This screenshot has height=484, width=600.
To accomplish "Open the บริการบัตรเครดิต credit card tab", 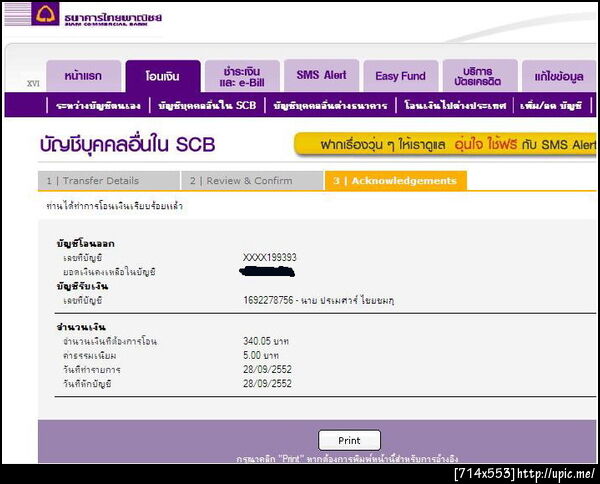I will (x=480, y=76).
